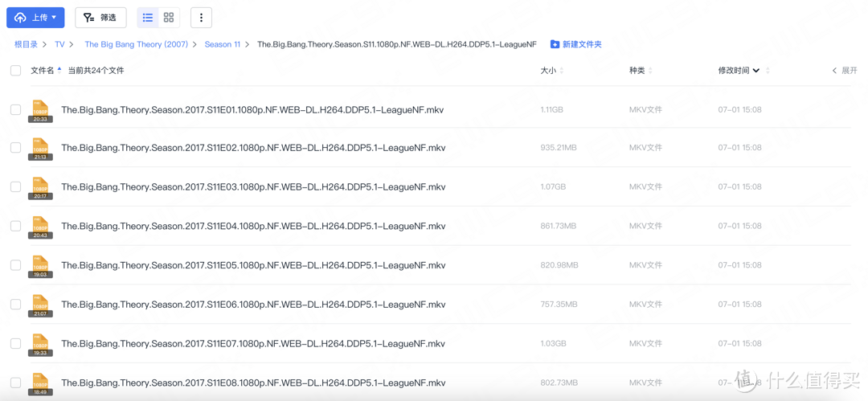Click the 935.21MB size value

click(559, 148)
